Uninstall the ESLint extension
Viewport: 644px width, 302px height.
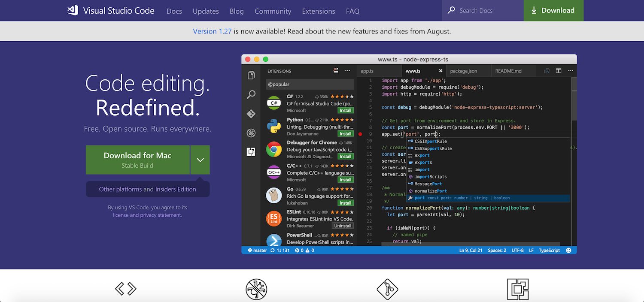point(343,226)
